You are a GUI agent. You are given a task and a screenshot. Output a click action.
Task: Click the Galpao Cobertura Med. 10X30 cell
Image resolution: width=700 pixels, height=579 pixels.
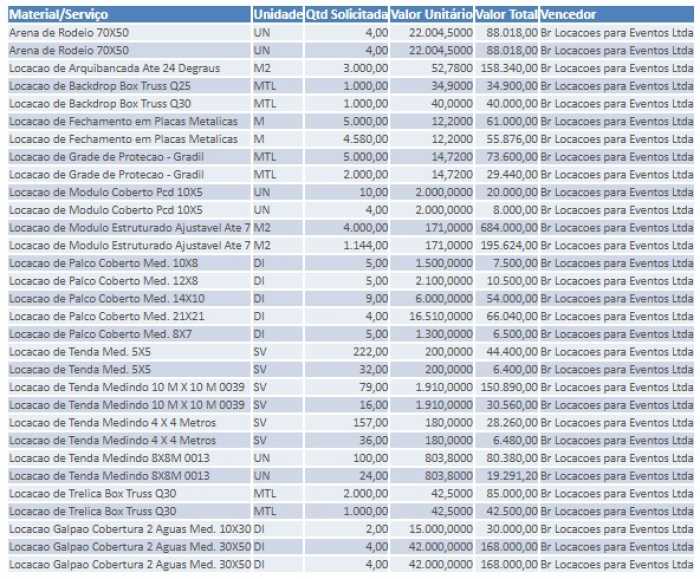[x=130, y=529]
